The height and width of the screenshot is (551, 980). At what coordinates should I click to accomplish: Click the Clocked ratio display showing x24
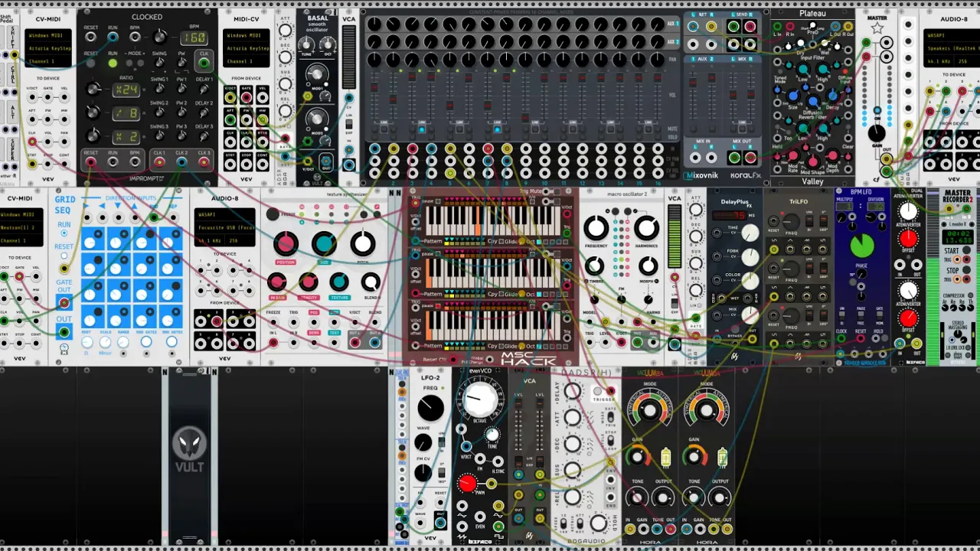tap(126, 90)
